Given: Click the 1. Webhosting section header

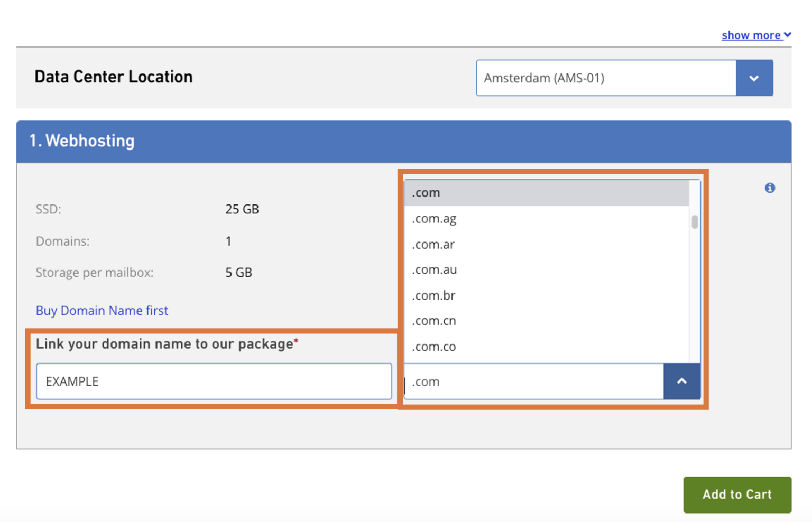Looking at the screenshot, I should (x=404, y=141).
